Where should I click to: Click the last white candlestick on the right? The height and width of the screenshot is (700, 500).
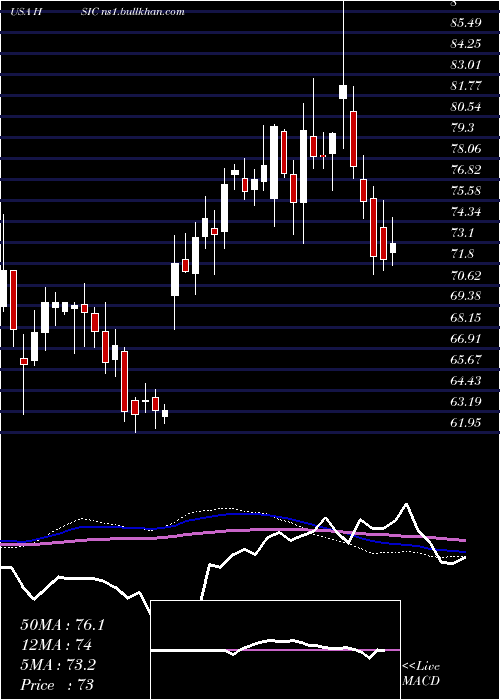tap(393, 248)
